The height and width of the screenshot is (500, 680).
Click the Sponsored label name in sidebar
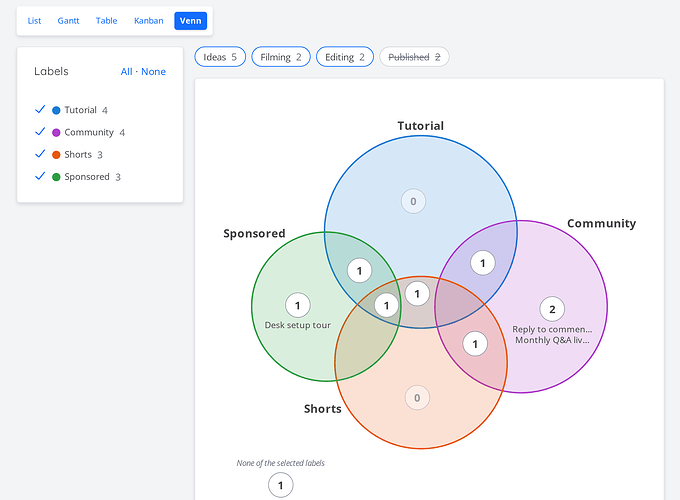click(x=87, y=177)
